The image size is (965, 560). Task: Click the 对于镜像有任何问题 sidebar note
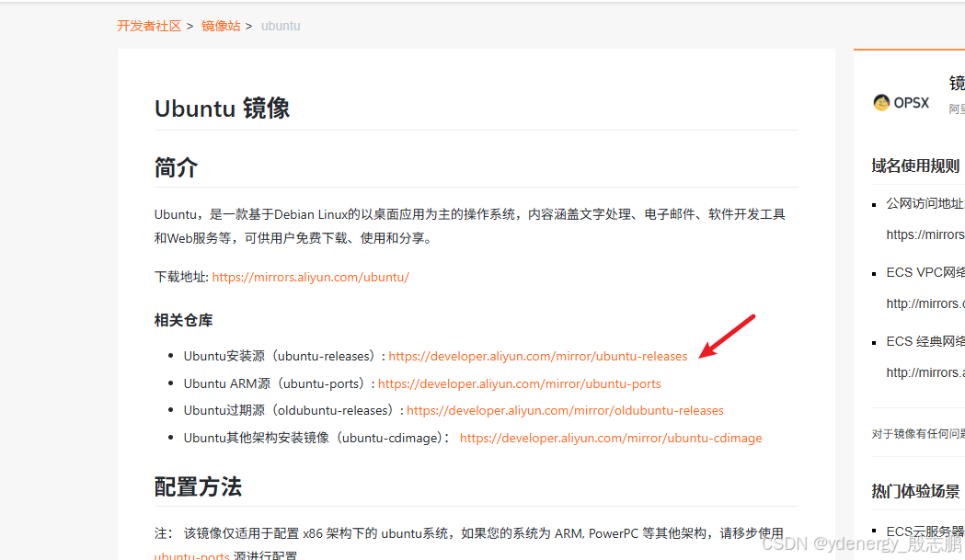pos(917,434)
